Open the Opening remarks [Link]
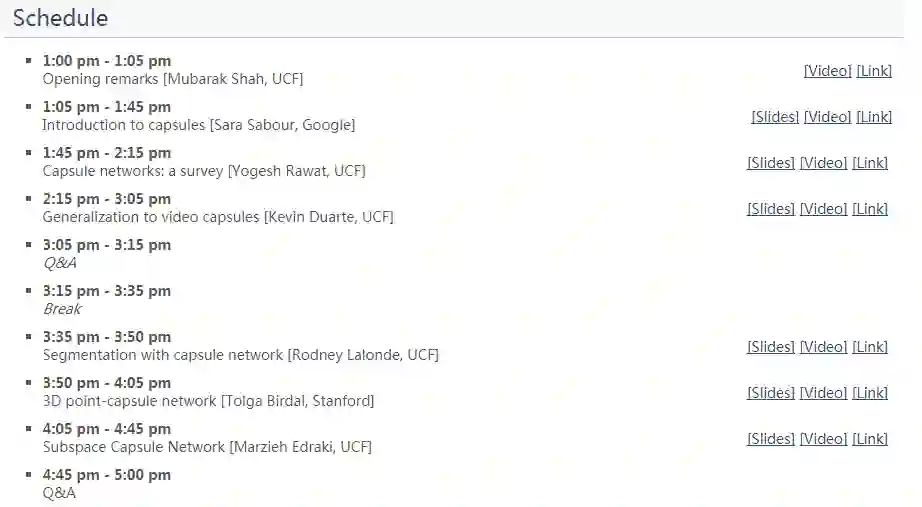922x507 pixels. 874,71
